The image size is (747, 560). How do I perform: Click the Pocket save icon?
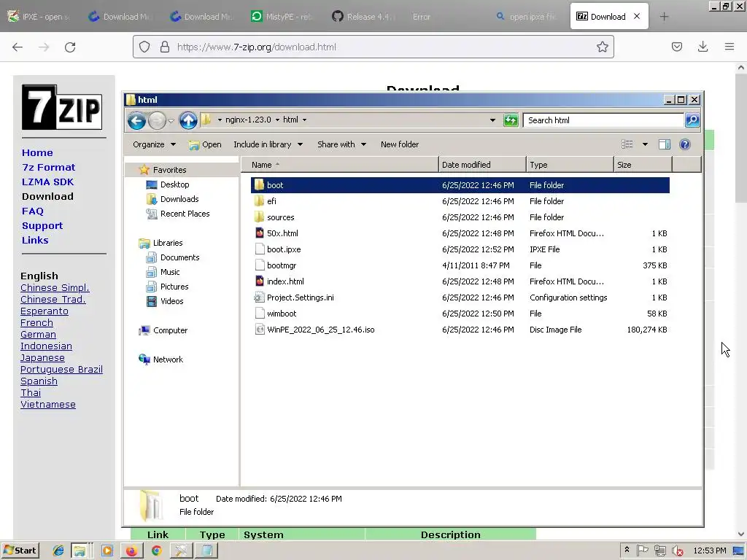[676, 47]
